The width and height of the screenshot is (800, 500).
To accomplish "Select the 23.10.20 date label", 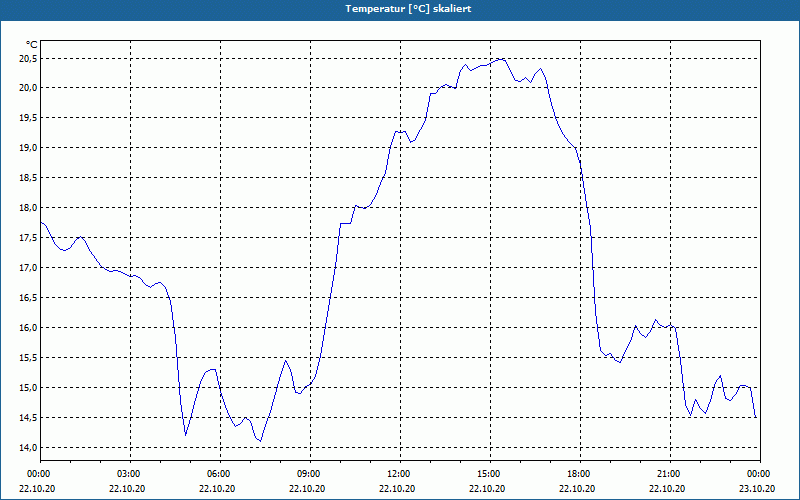I will point(757,488).
